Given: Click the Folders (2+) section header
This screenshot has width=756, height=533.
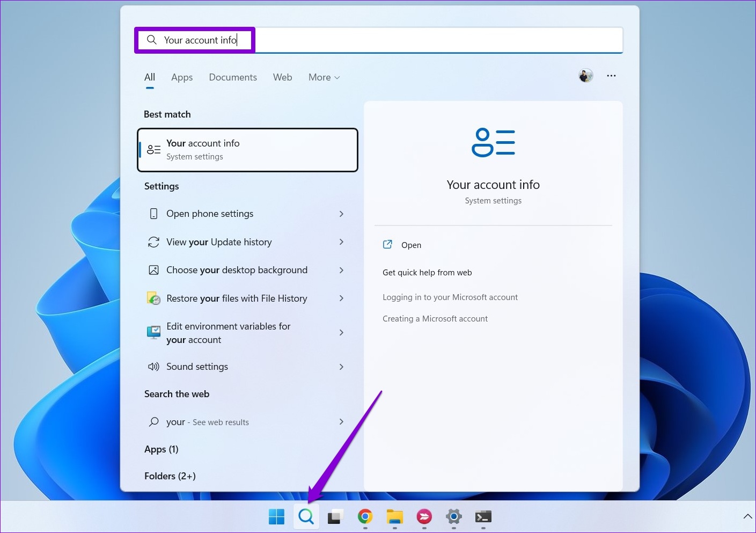Looking at the screenshot, I should 170,476.
